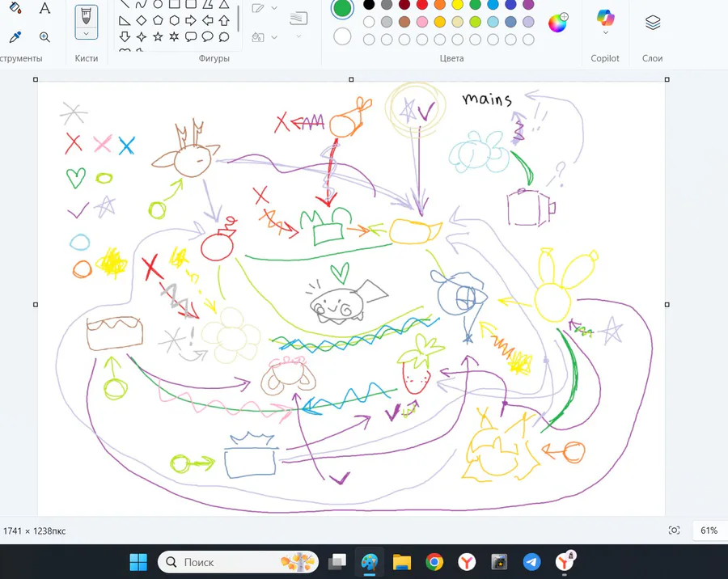Screen dimensions: 728x579
Task: Select the primary color circle (green)
Action: tap(342, 8)
